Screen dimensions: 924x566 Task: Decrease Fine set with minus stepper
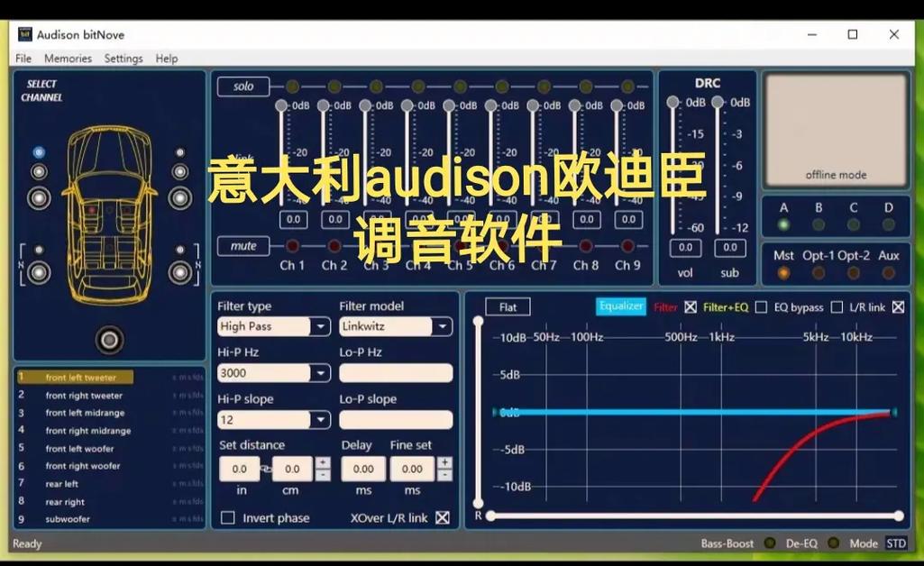(x=445, y=475)
